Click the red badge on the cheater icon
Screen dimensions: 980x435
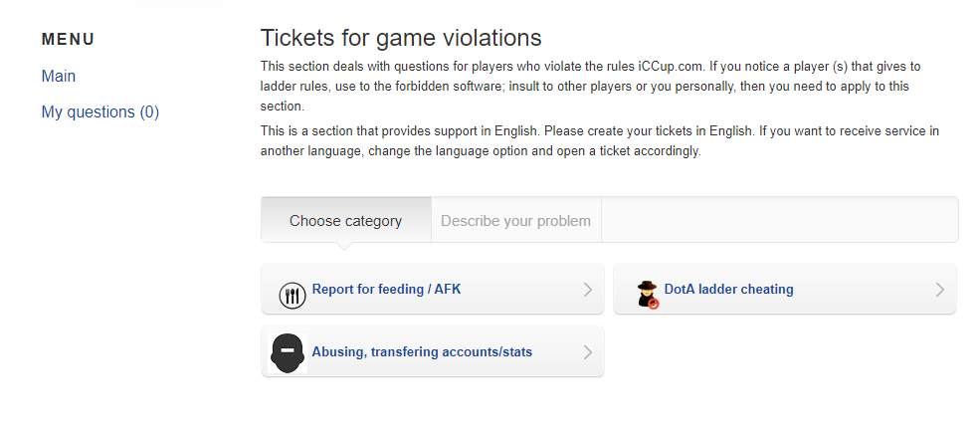[654, 303]
